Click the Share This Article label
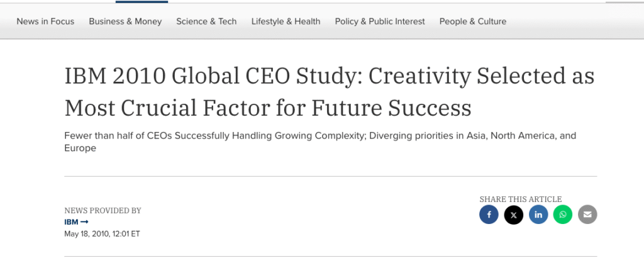Viewport: 644px width, 268px height. tap(520, 199)
